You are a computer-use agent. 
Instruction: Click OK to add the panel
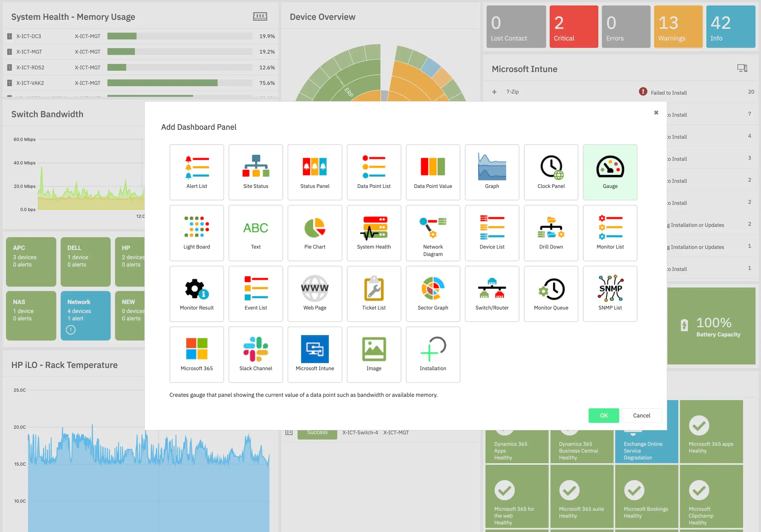coord(604,415)
